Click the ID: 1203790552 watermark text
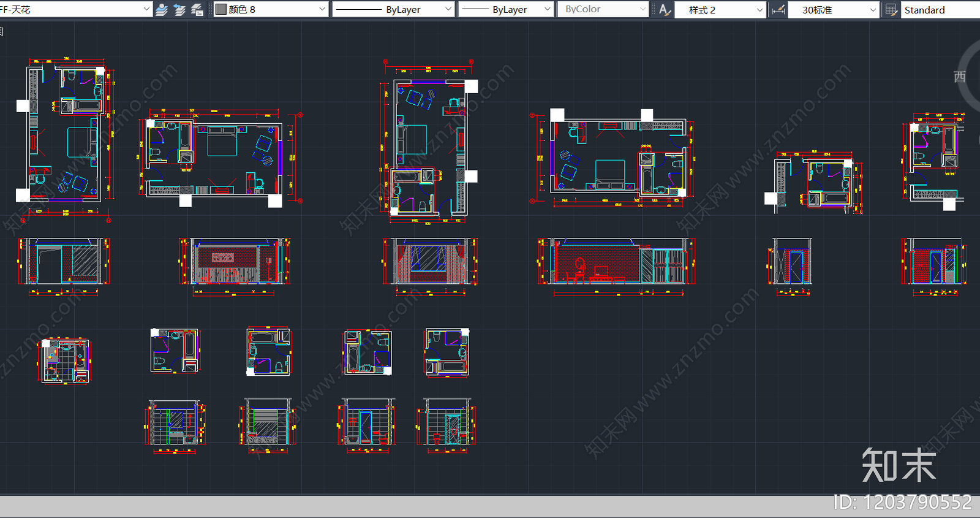This screenshot has height=526, width=980. pos(902,502)
